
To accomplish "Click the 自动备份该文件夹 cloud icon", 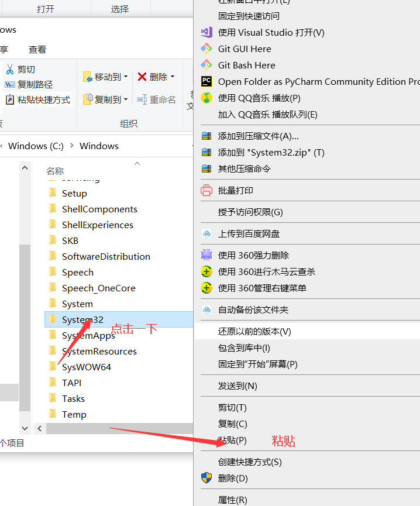I will pyautogui.click(x=206, y=310).
